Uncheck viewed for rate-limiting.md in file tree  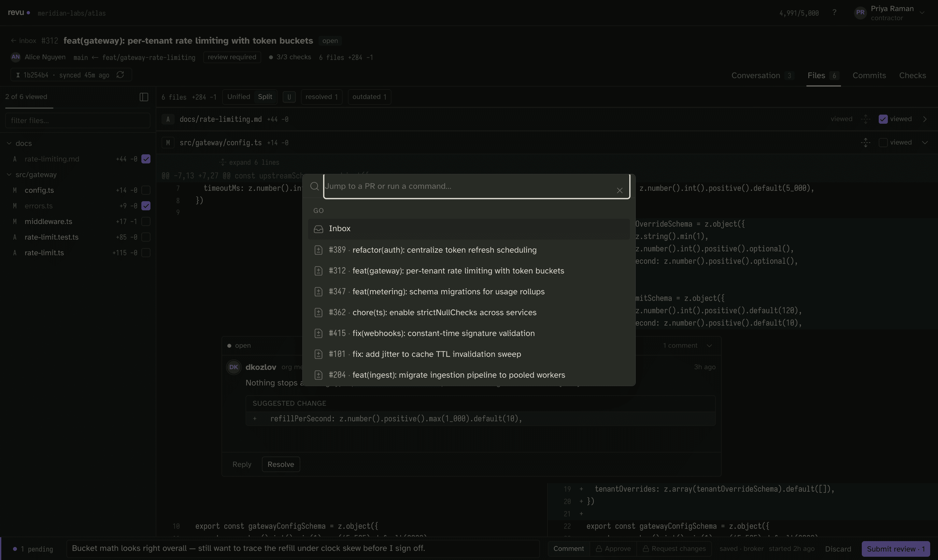point(146,159)
